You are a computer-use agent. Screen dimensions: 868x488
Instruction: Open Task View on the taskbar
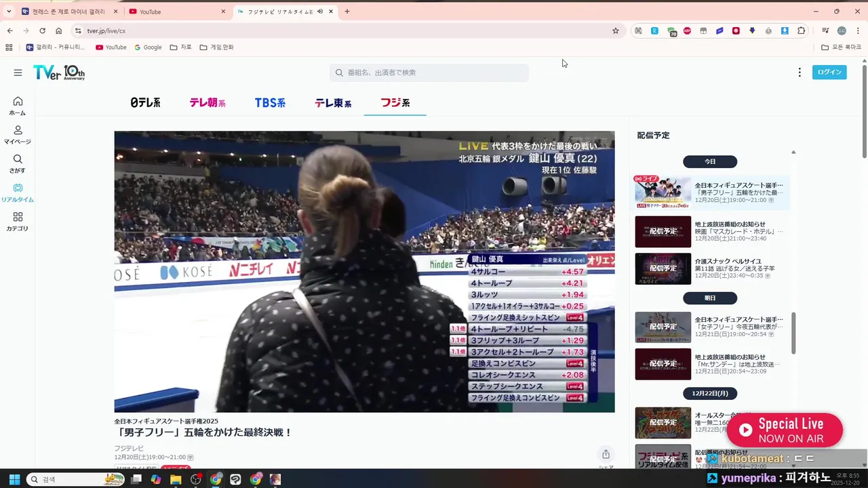[x=136, y=479]
